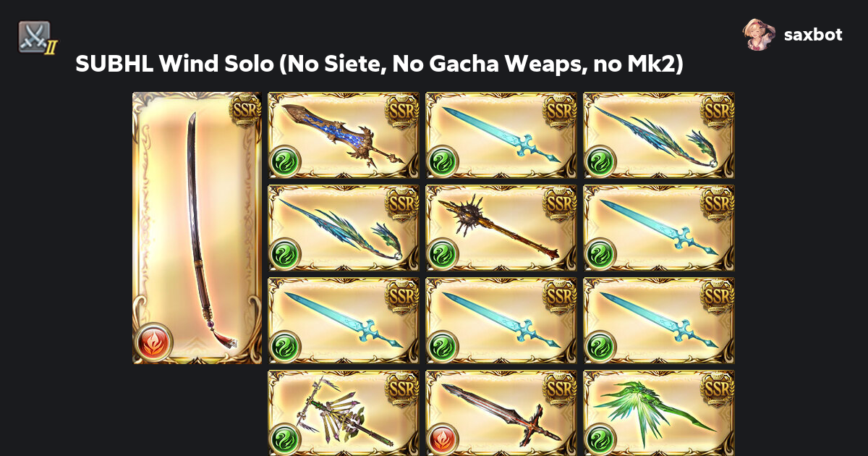Select the green feathered blade weapon
The height and width of the screenshot is (456, 868).
(x=659, y=413)
